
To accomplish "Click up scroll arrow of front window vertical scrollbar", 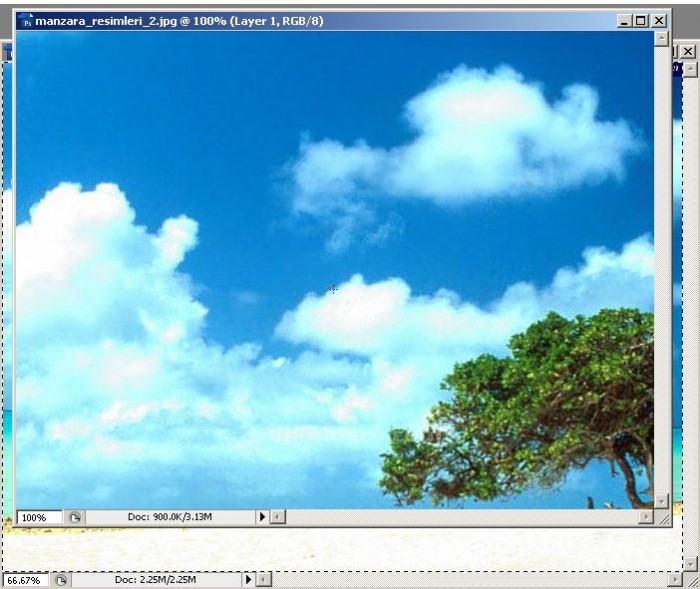I will pyautogui.click(x=661, y=38).
